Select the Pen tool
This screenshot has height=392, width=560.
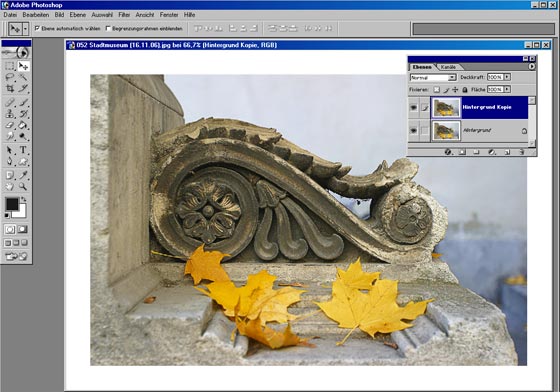tap(10, 161)
